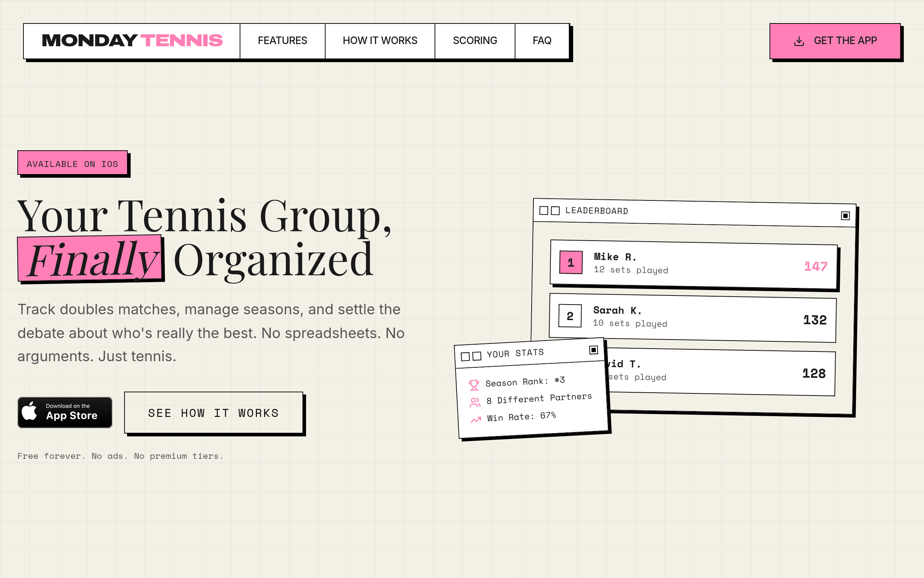Click filled square at Leaderboard title bar's right

click(x=845, y=216)
